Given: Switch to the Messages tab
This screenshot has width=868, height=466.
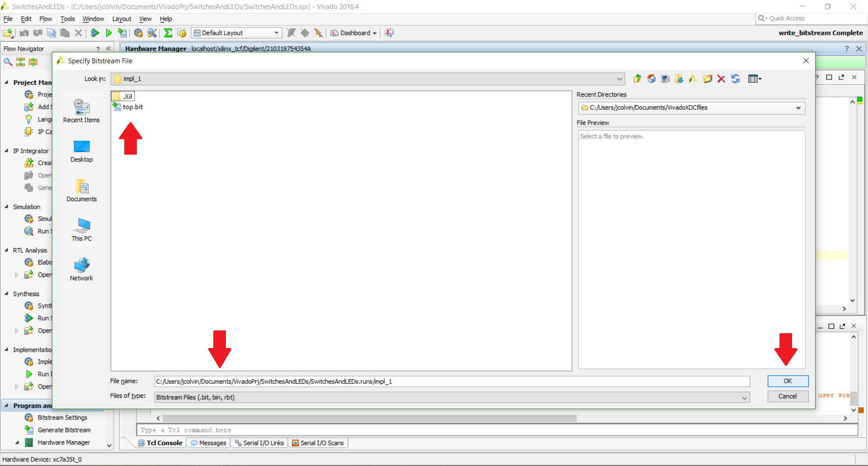Looking at the screenshot, I should tap(209, 443).
